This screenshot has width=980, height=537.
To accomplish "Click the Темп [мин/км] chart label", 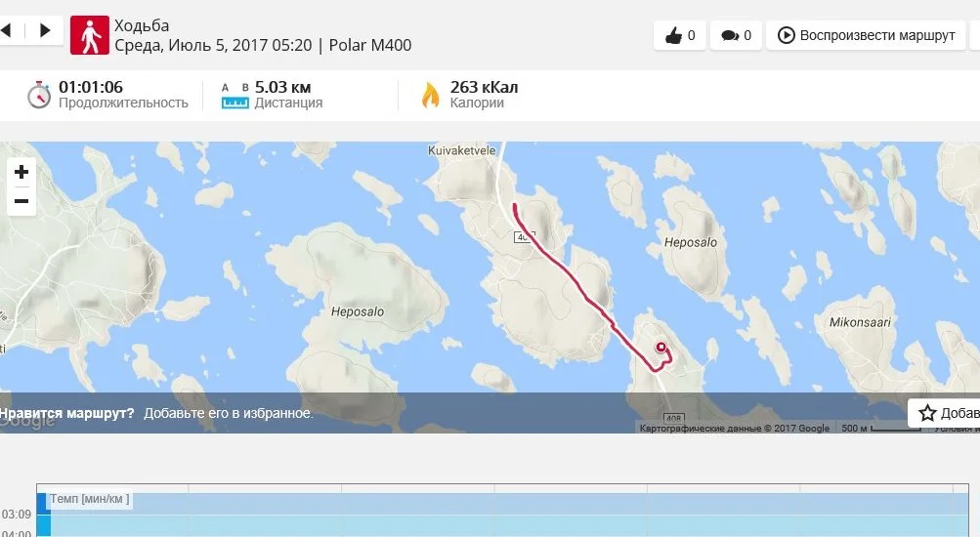I will pyautogui.click(x=89, y=499).
